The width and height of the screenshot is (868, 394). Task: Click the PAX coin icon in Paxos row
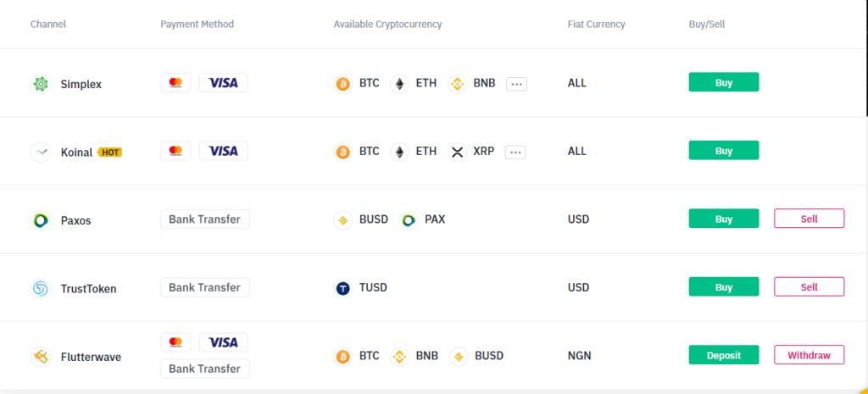[409, 220]
